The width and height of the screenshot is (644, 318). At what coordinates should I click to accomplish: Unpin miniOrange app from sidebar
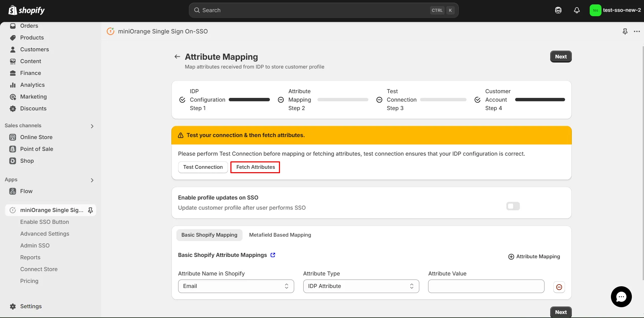point(90,210)
